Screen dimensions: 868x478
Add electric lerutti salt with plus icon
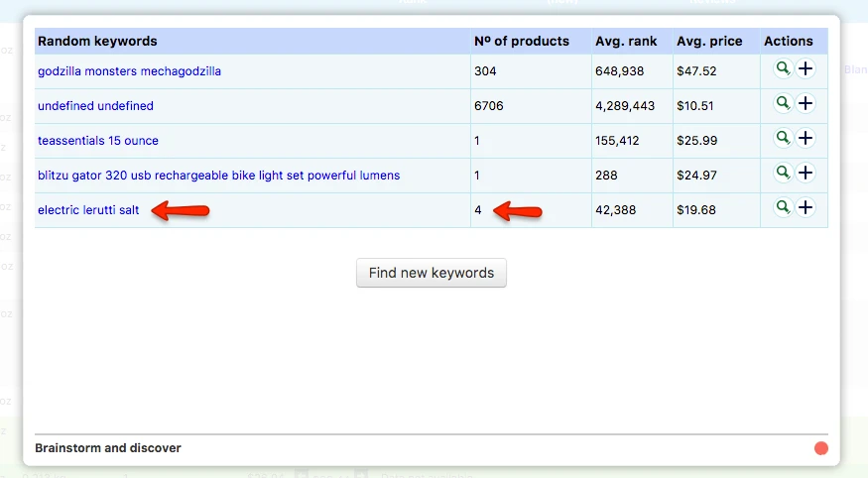pyautogui.click(x=806, y=207)
